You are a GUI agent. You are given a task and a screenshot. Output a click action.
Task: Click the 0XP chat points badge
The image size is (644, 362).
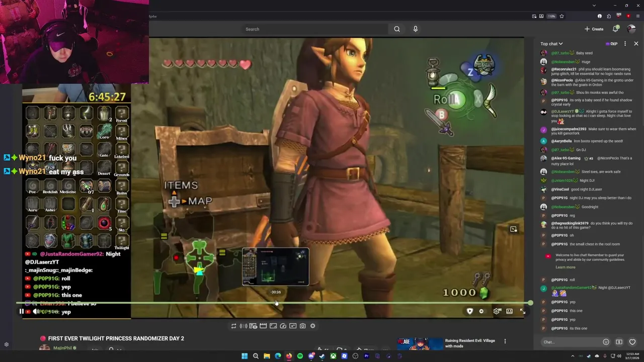tap(611, 44)
